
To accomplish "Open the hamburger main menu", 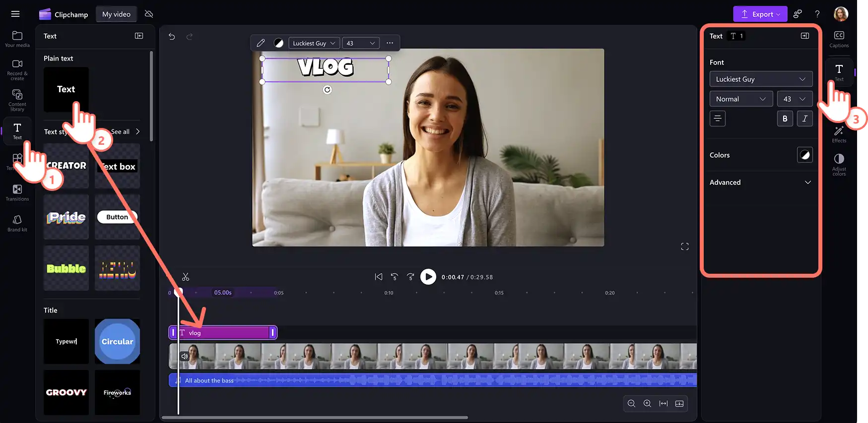I will pos(15,14).
